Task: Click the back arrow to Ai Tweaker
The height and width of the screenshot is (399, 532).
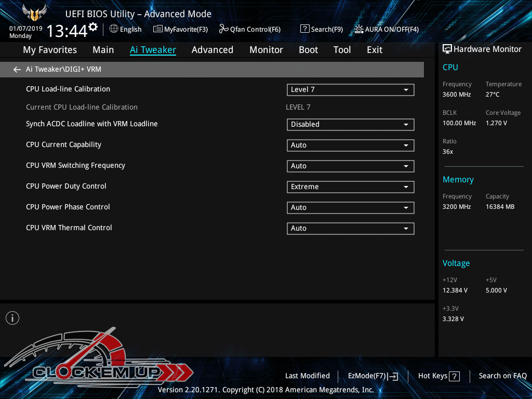Action: point(17,70)
